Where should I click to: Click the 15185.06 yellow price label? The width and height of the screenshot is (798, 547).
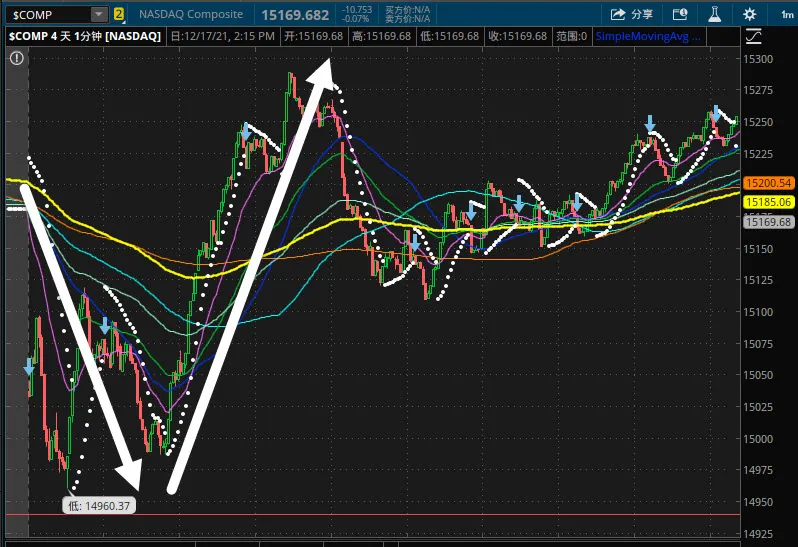pos(769,202)
